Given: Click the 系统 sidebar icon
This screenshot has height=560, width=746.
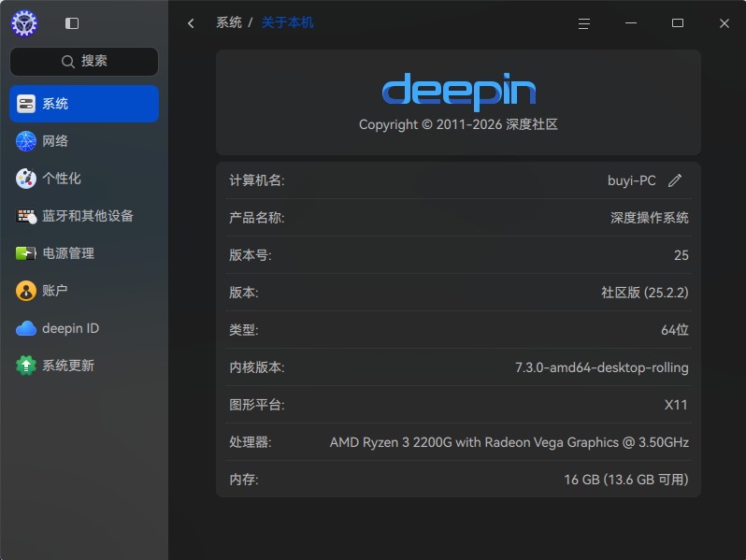Looking at the screenshot, I should [x=26, y=104].
